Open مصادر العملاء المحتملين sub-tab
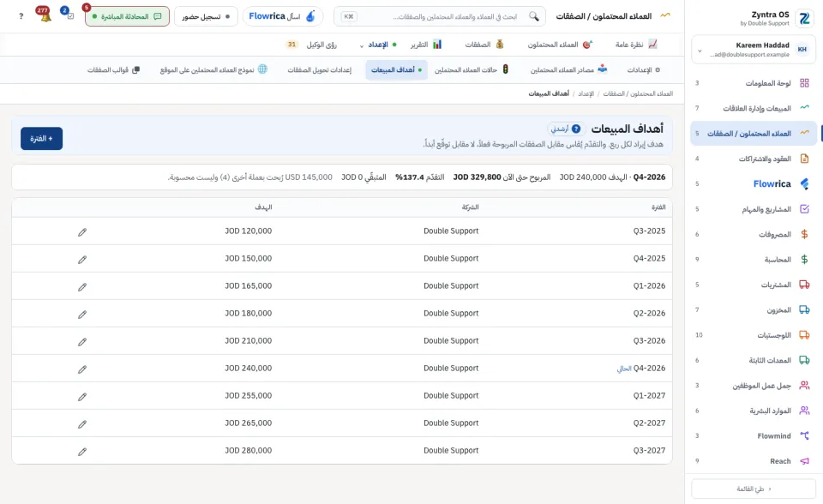823x504 pixels. pos(568,69)
